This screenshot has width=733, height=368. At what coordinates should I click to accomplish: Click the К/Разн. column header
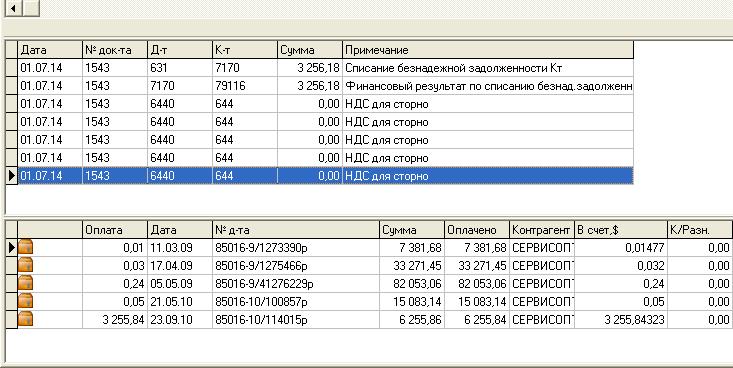point(700,230)
